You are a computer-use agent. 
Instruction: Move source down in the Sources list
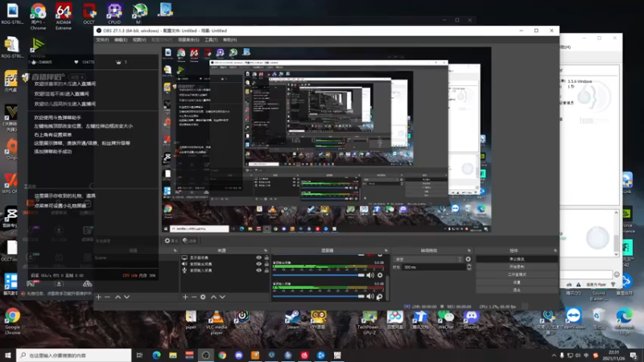click(x=222, y=297)
